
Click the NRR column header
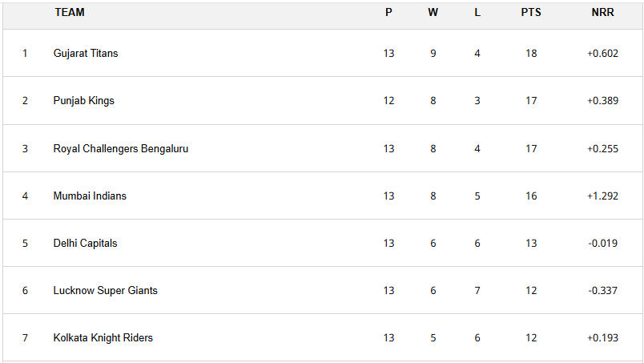602,13
